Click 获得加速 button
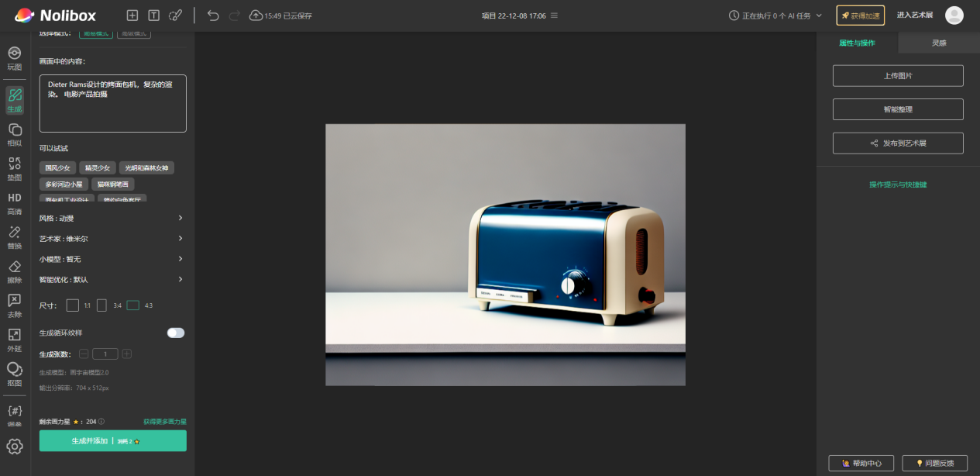The width and height of the screenshot is (980, 476). (x=860, y=16)
